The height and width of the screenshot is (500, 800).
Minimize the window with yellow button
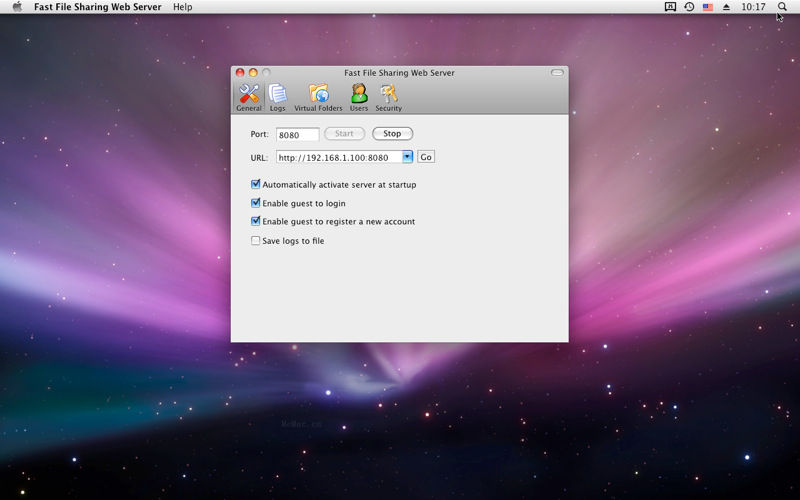click(x=253, y=72)
